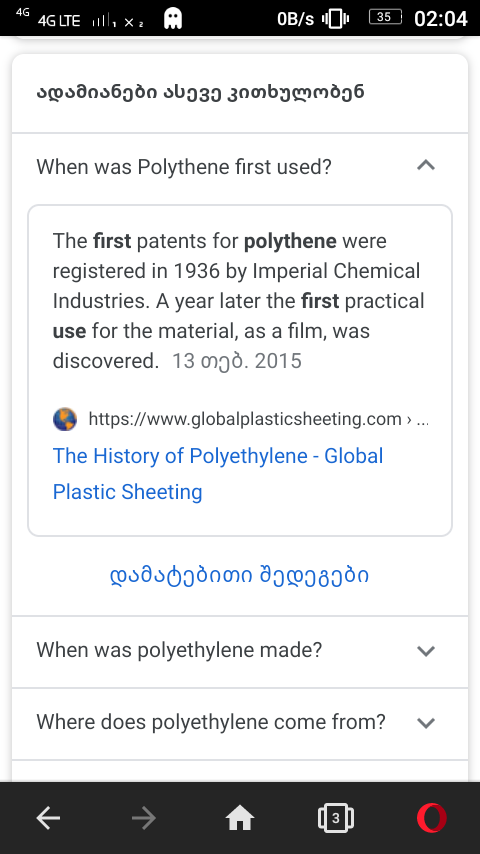Tap the 'When was Polythene first used?' heading
This screenshot has height=854, width=480.
click(x=184, y=166)
